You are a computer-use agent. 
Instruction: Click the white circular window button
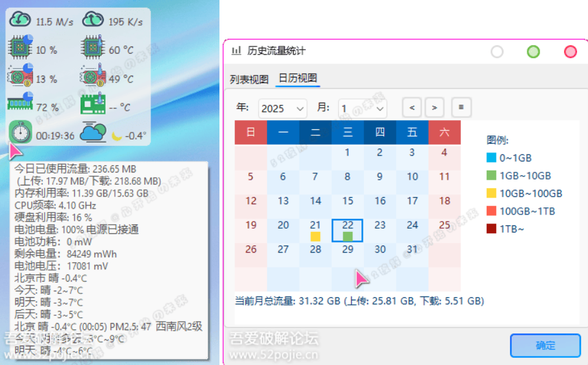coord(497,52)
